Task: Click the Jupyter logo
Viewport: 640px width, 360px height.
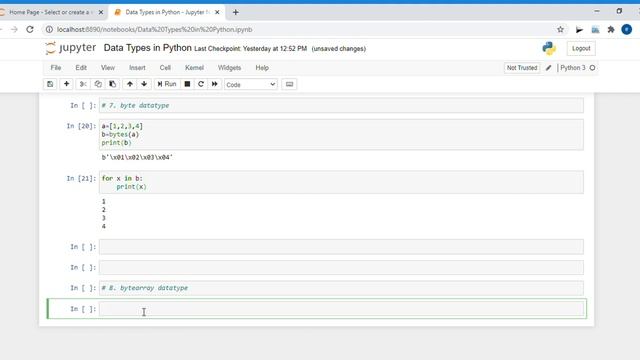Action: coord(71,48)
